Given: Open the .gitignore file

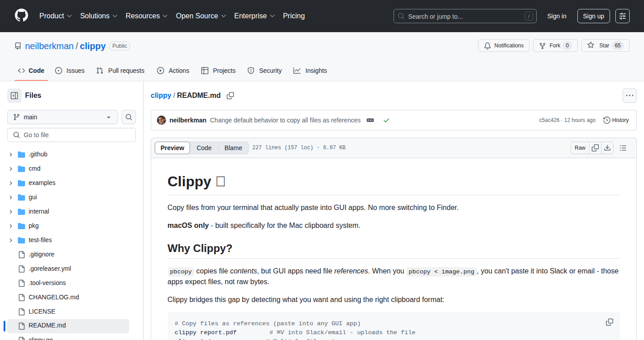Looking at the screenshot, I should pyautogui.click(x=41, y=254).
